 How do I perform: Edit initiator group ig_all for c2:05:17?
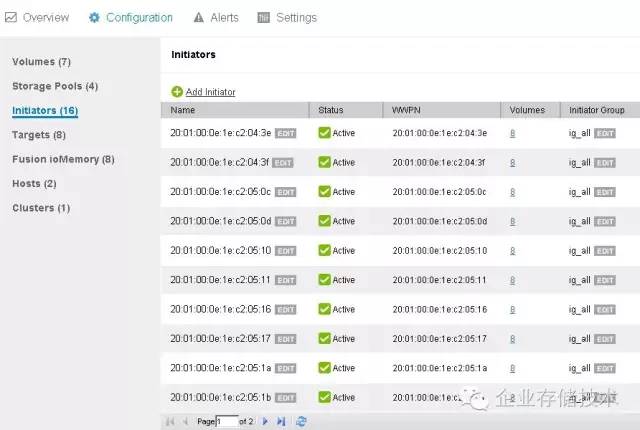tap(604, 339)
